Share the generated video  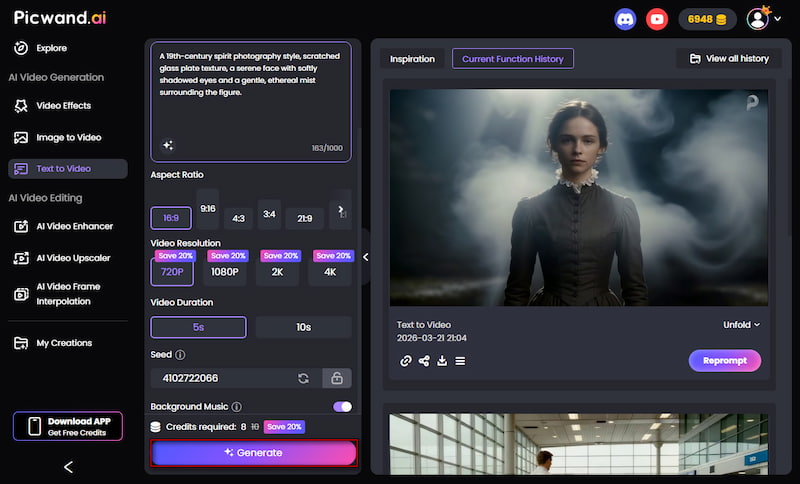click(424, 361)
